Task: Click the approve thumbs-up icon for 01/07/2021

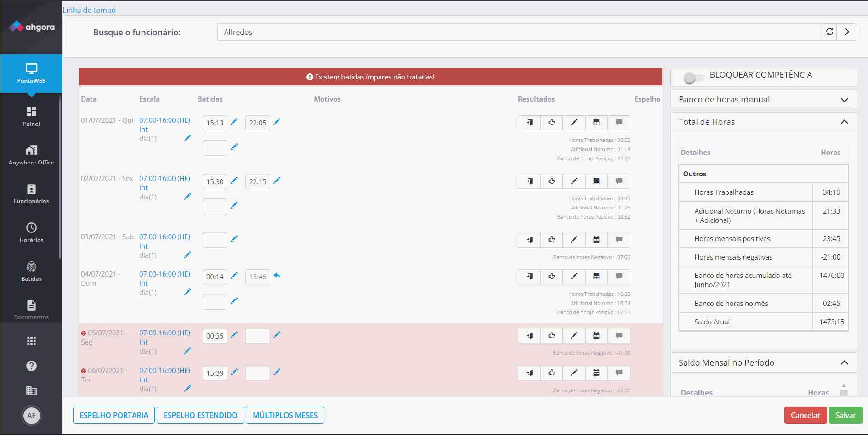Action: (551, 122)
